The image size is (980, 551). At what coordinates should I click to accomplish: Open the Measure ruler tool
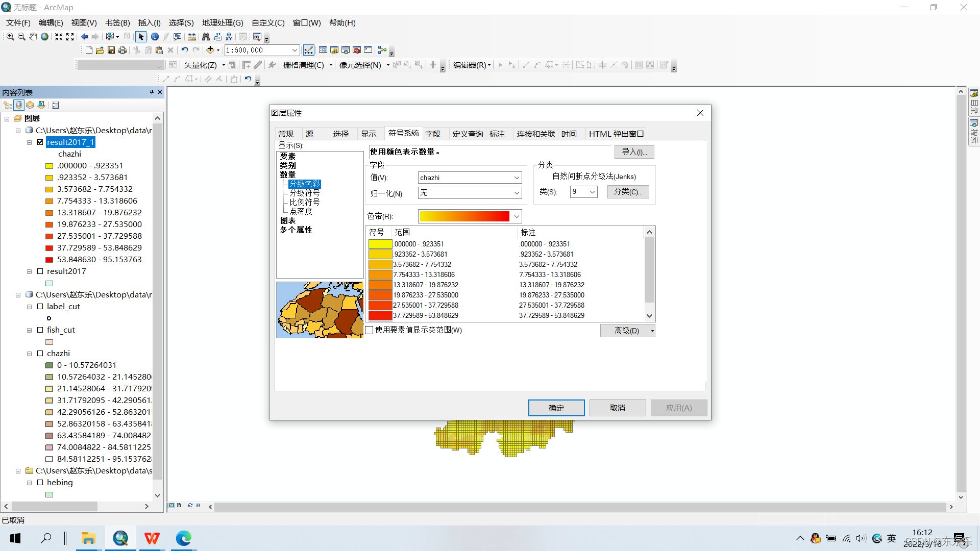point(192,37)
